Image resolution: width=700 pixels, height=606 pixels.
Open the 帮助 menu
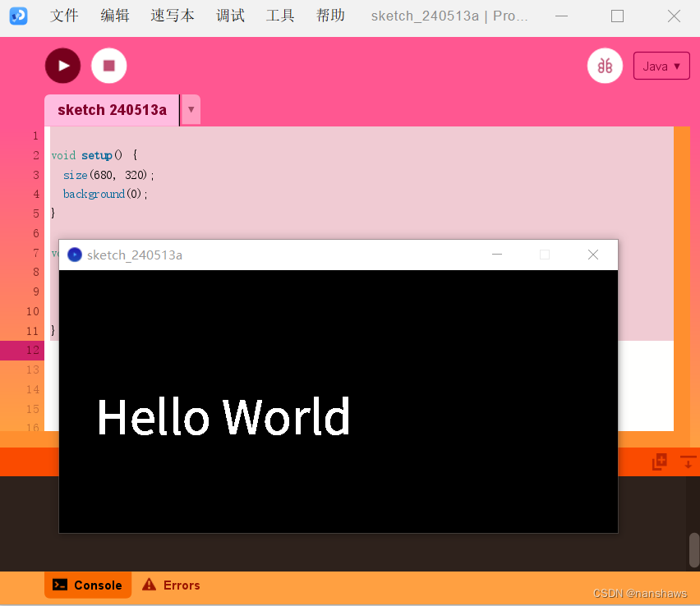(x=330, y=16)
